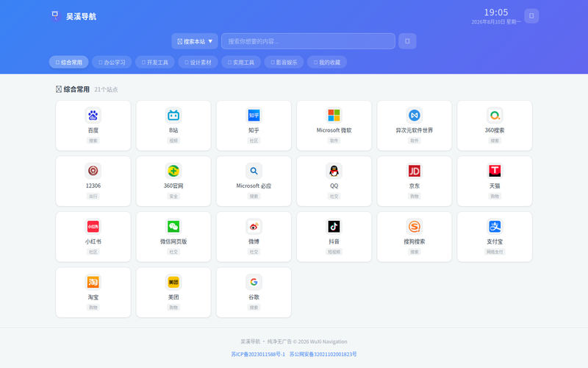
Task: Switch to the 办公学习 tab
Action: tap(112, 63)
